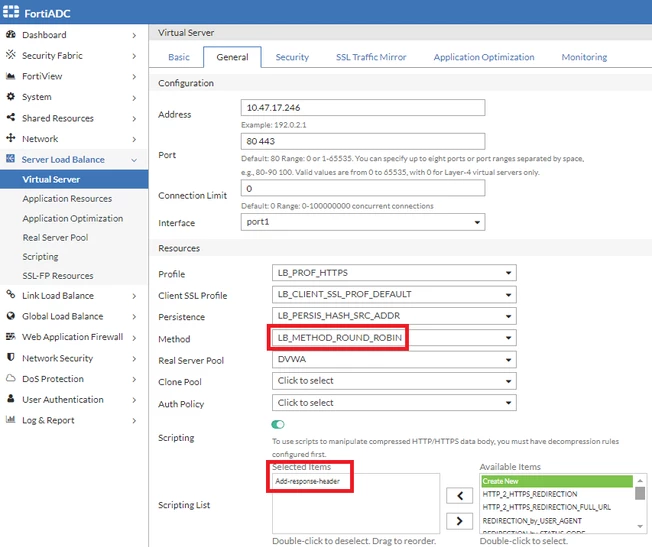Select Add-response-header in Selected Items
The width and height of the screenshot is (652, 547).
point(307,481)
